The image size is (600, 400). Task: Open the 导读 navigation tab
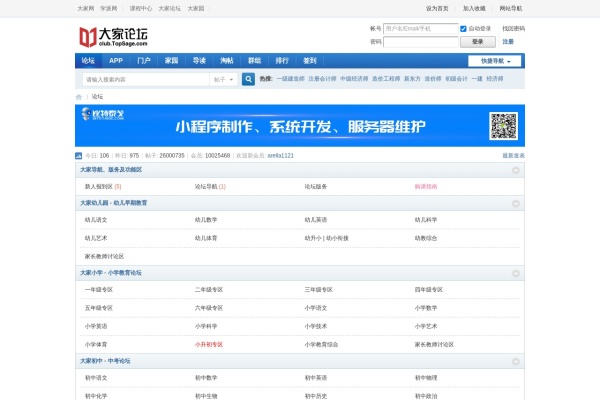[200, 61]
